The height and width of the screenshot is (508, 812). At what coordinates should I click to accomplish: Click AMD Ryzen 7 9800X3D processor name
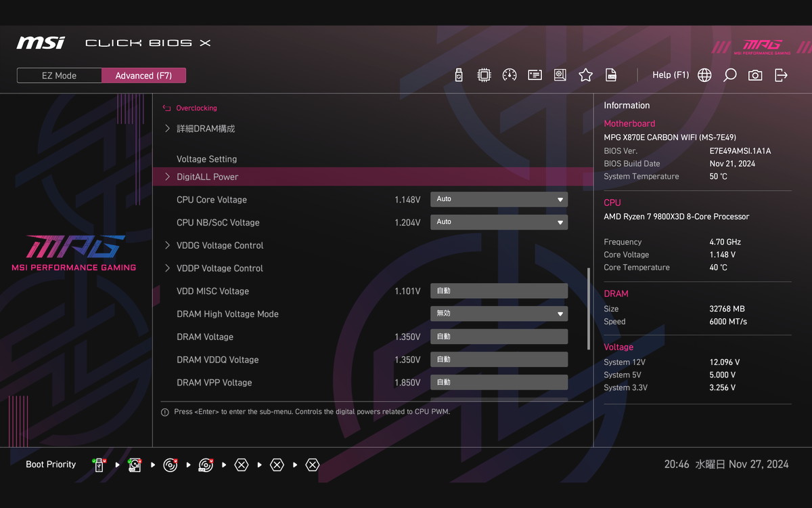pyautogui.click(x=677, y=217)
